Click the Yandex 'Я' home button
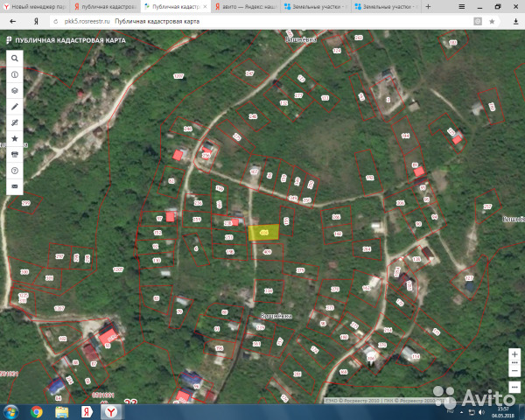Image resolution: width=525 pixels, height=420 pixels. point(36,21)
